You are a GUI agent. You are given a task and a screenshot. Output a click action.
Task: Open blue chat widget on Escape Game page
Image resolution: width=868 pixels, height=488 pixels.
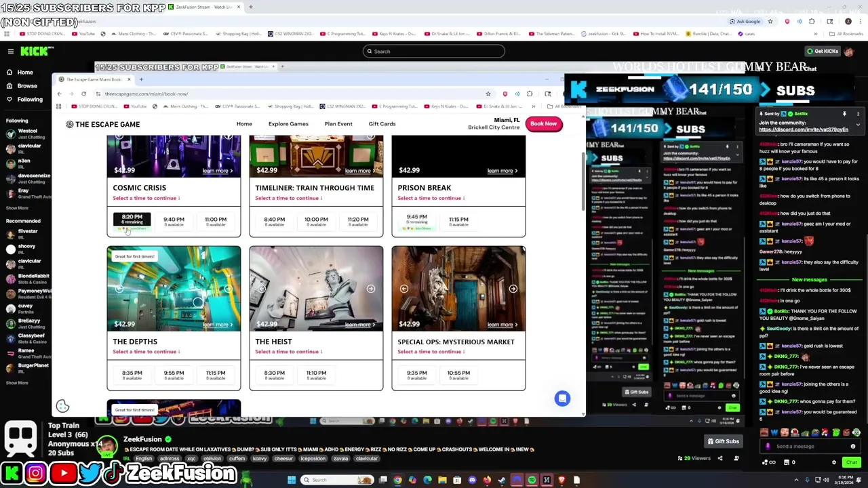click(562, 399)
